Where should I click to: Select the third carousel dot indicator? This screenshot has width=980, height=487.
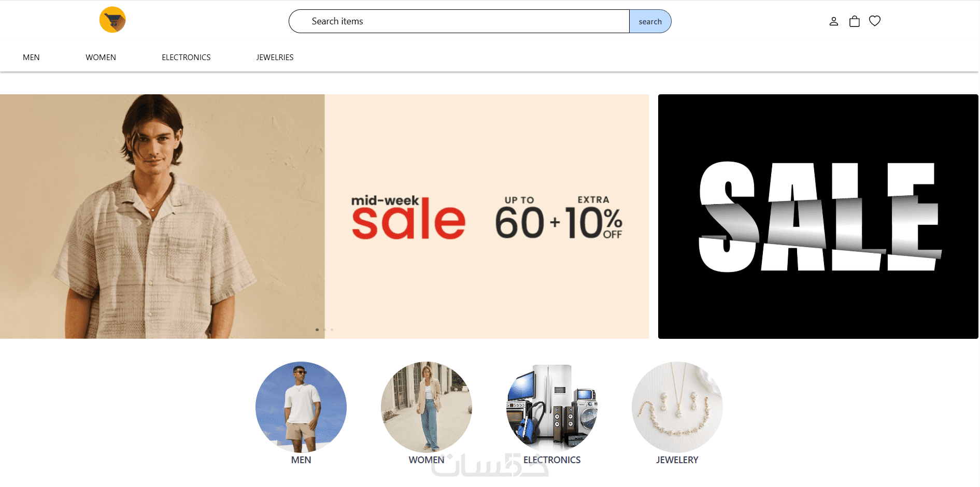[332, 330]
